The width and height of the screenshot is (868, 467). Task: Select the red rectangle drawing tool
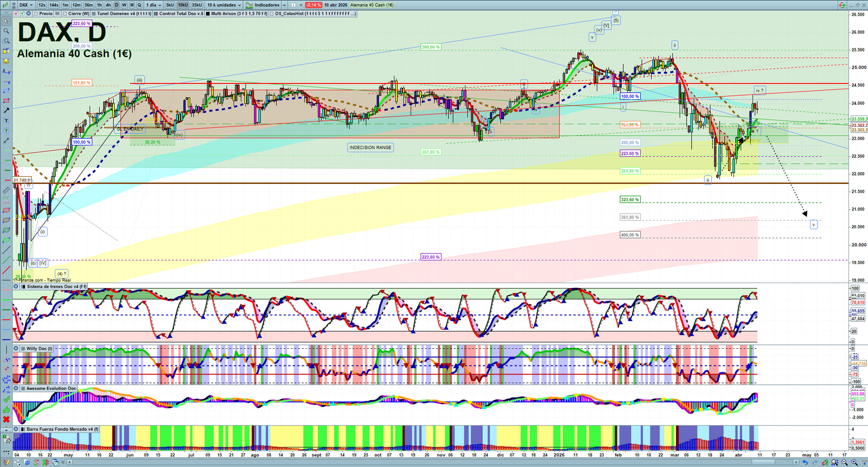point(6,101)
